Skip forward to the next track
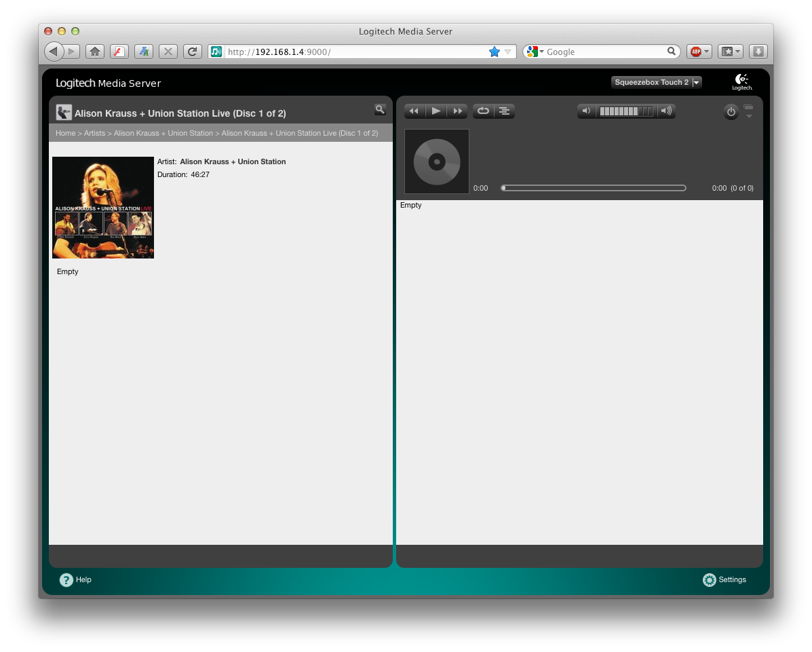 [458, 111]
